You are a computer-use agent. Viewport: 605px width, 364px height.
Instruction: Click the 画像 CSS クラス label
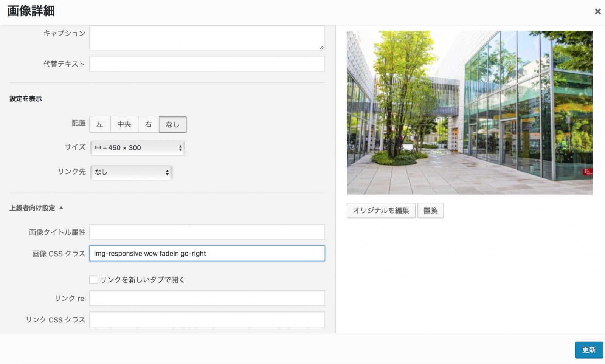click(x=59, y=254)
